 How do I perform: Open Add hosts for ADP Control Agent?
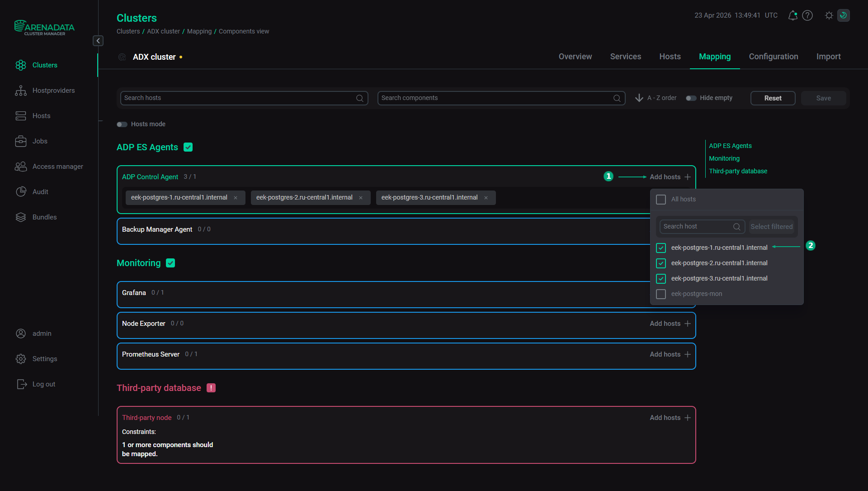[670, 177]
